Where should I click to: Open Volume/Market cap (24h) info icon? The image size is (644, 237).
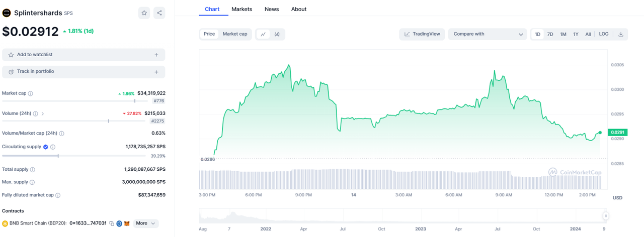pyautogui.click(x=61, y=134)
